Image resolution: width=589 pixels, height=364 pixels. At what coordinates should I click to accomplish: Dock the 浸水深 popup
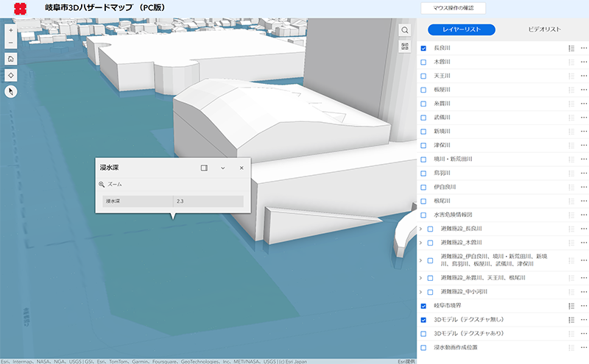tap(204, 168)
